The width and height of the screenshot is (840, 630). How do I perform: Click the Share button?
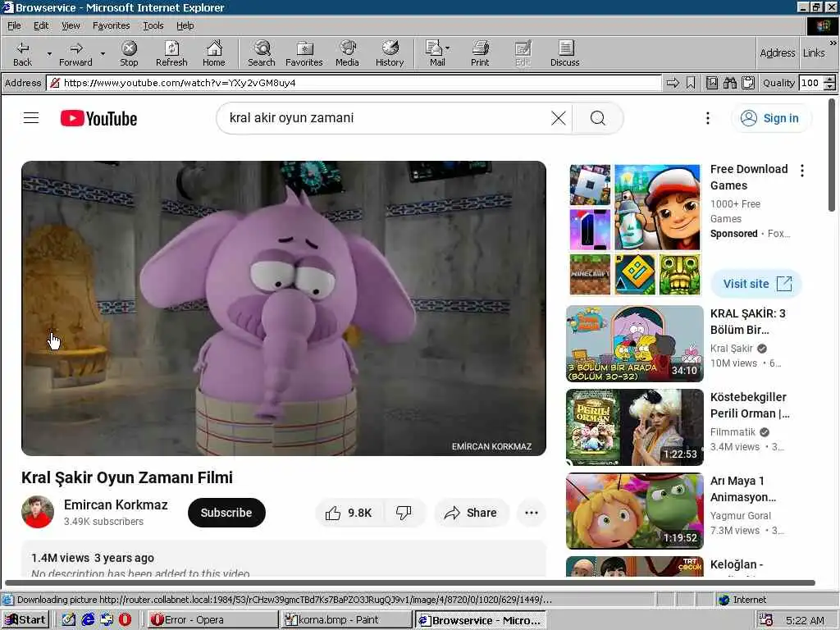pyautogui.click(x=471, y=513)
